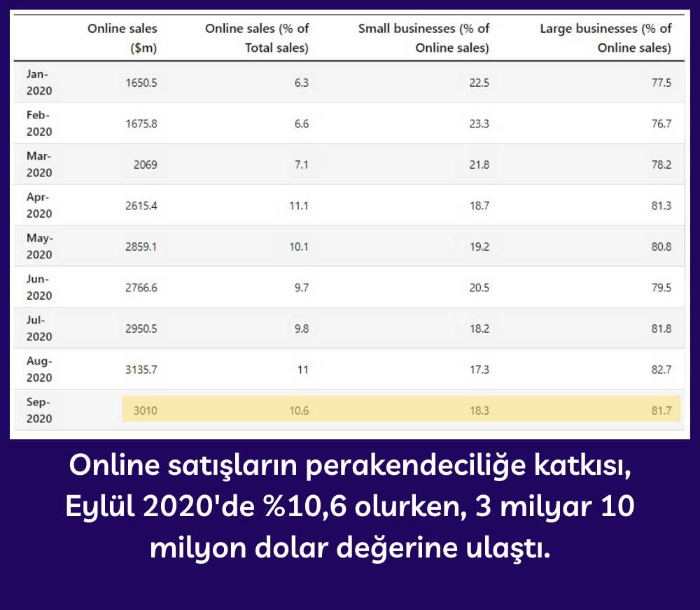Screen dimensions: 700x610
Task: Click the 11.1 percent of total sales cell
Action: pyautogui.click(x=299, y=206)
